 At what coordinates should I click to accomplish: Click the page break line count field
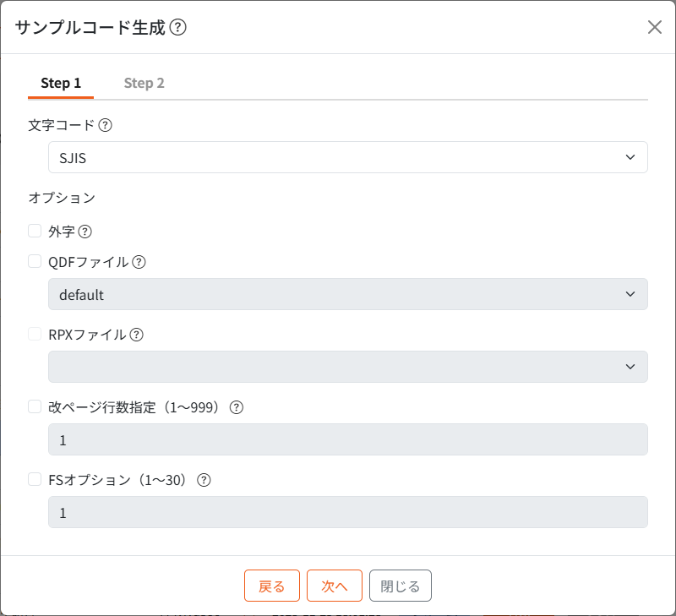pyautogui.click(x=347, y=439)
